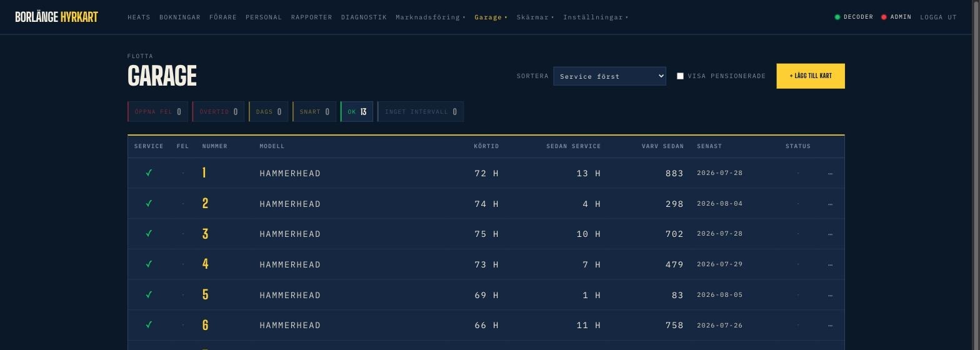
Task: Go to the Personal page
Action: [264, 17]
